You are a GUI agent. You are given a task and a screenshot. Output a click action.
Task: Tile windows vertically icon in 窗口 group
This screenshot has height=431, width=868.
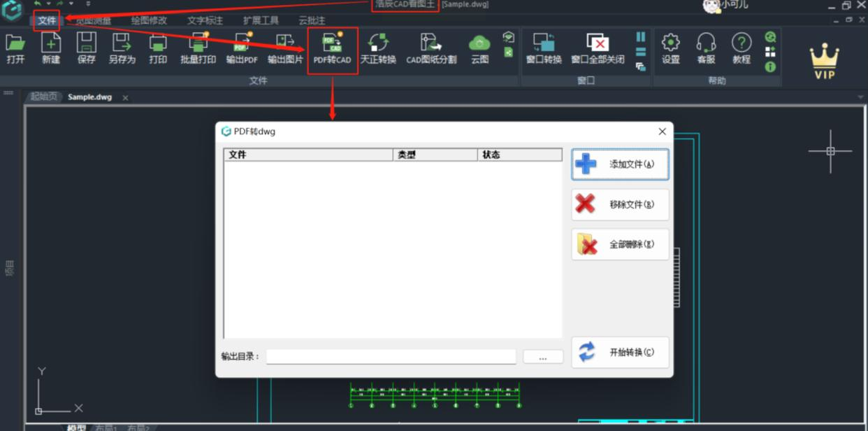[641, 36]
